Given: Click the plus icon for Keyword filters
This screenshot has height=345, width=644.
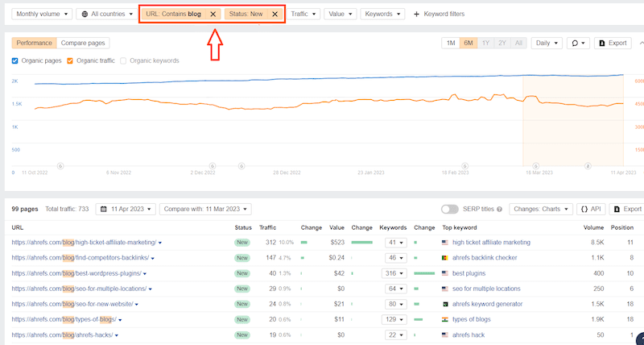Looking at the screenshot, I should point(416,14).
